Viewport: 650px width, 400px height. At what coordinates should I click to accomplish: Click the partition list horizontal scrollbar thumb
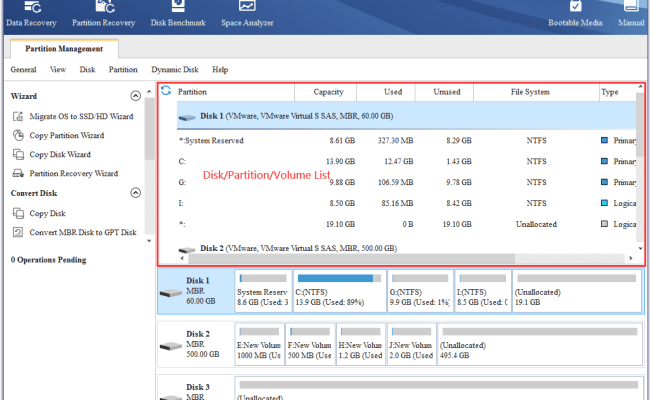click(x=352, y=258)
